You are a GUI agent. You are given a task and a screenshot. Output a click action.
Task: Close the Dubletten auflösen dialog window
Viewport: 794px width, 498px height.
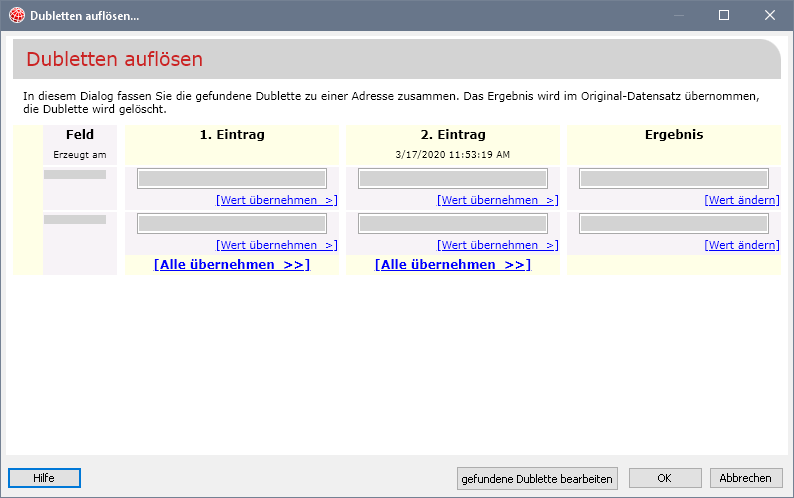(770, 15)
